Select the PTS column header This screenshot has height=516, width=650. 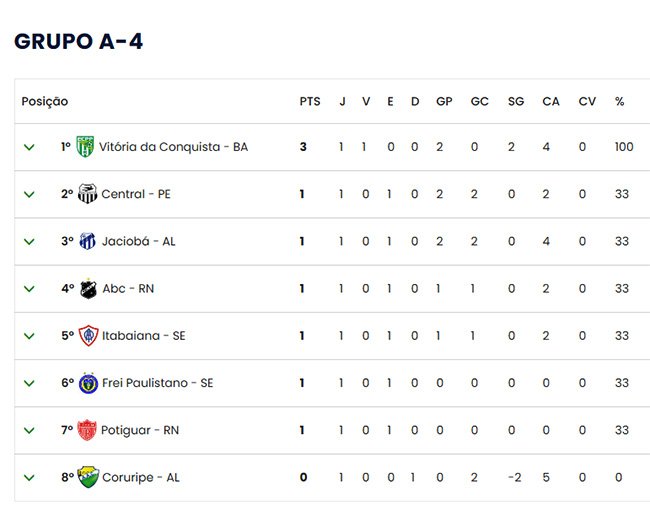pos(310,102)
